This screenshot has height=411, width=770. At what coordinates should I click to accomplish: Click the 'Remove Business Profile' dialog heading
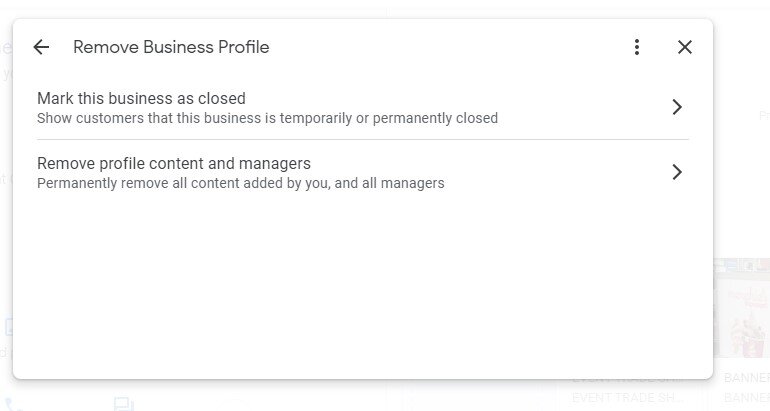click(171, 47)
